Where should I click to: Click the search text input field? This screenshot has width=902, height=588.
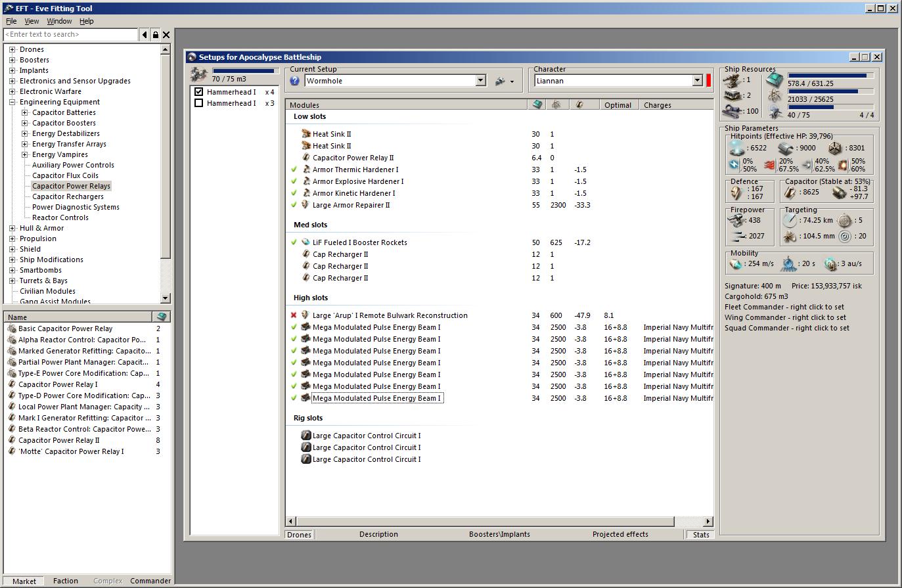(x=71, y=35)
